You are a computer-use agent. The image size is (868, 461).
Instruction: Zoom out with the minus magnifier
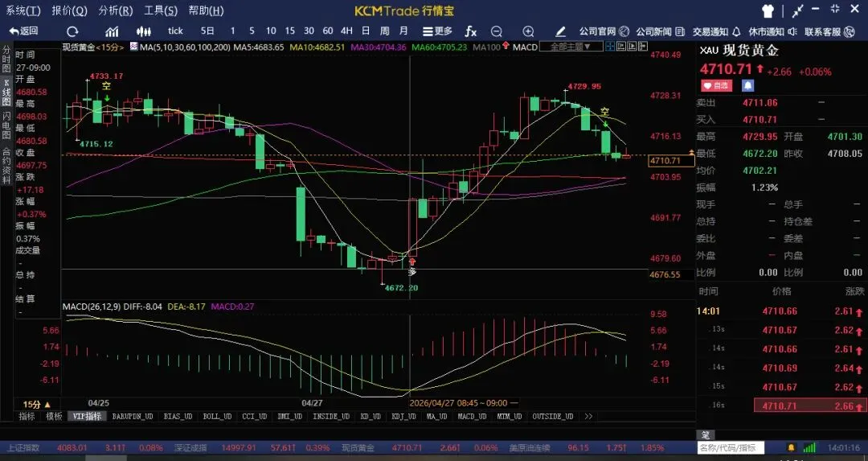(497, 31)
